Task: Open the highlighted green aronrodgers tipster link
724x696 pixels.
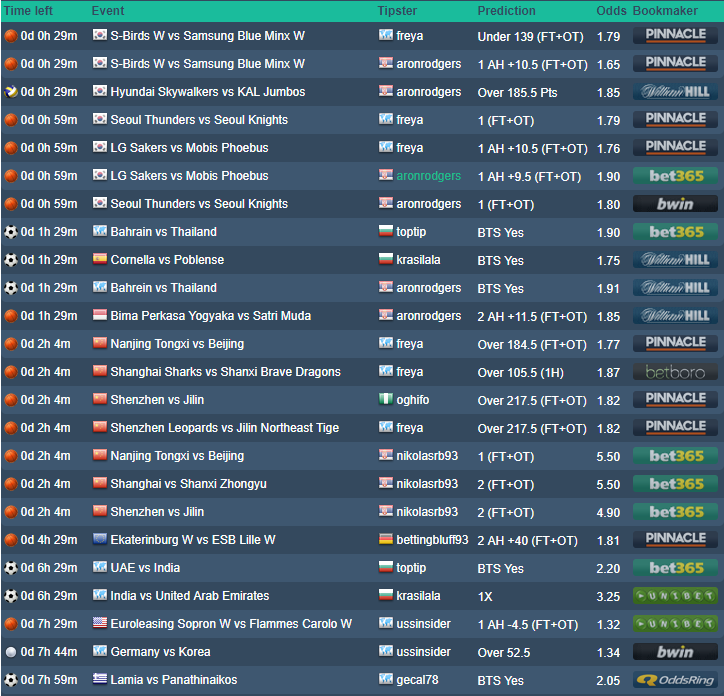Action: tap(428, 176)
